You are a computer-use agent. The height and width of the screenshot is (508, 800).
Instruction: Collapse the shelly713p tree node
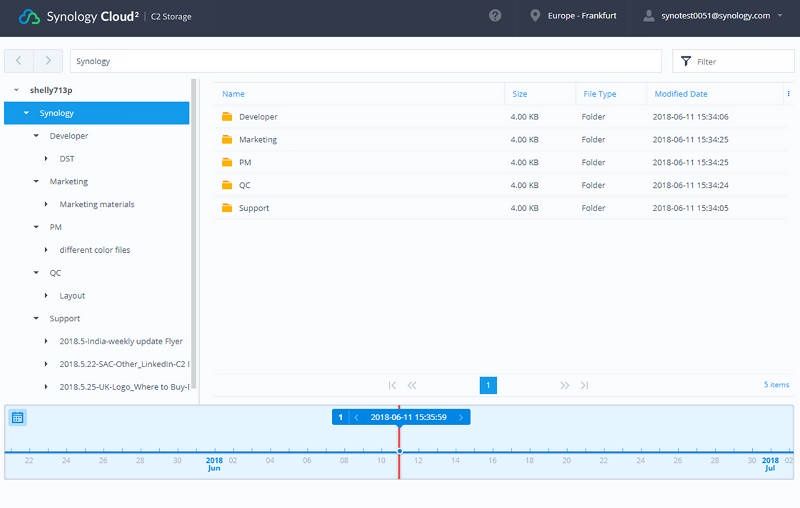(x=16, y=90)
